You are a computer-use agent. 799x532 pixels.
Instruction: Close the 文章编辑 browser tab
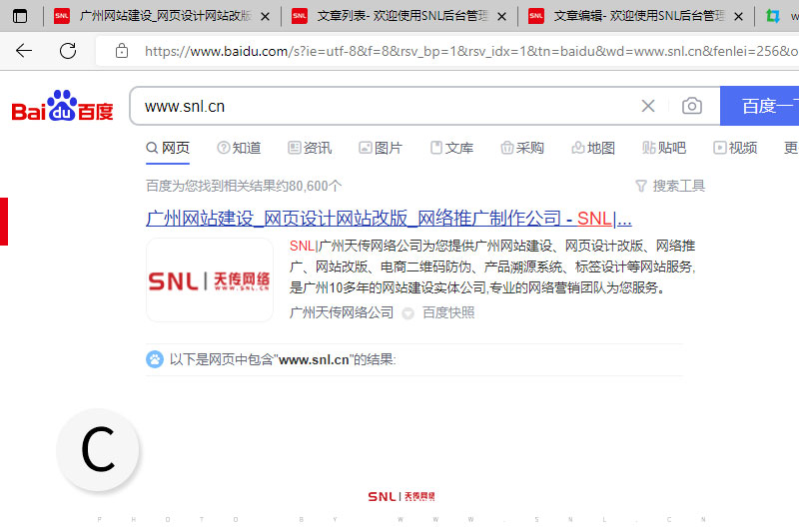(738, 17)
